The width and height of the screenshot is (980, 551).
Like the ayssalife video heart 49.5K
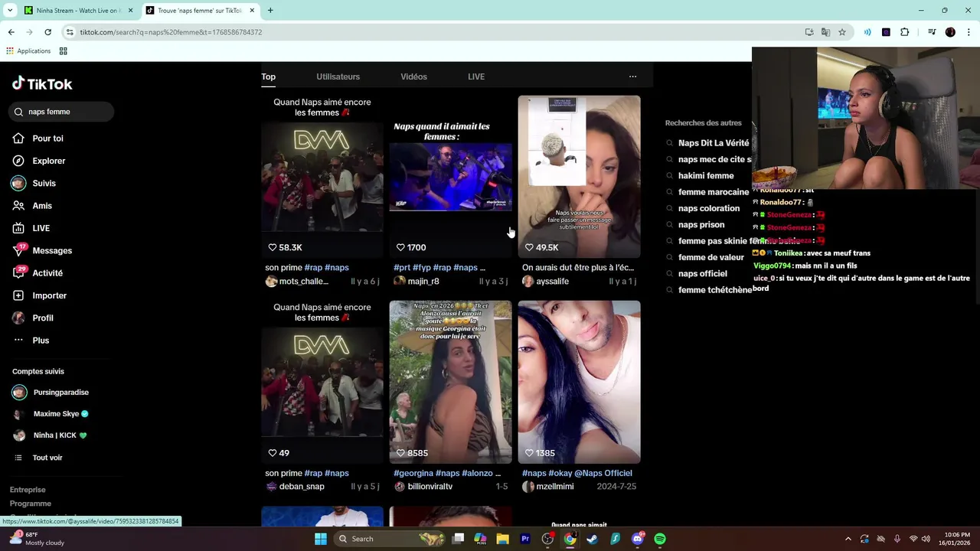click(x=529, y=247)
